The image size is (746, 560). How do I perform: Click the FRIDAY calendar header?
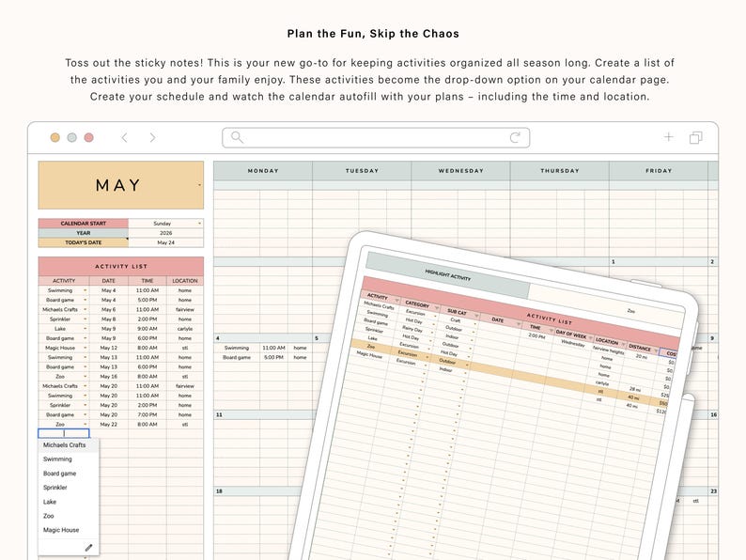(659, 171)
